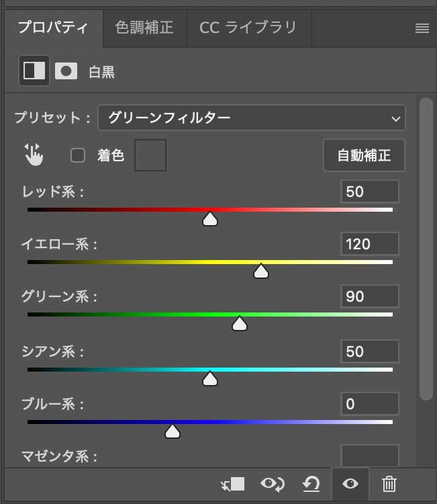
Task: Delete the adjustment layer with trash icon
Action: point(389,484)
